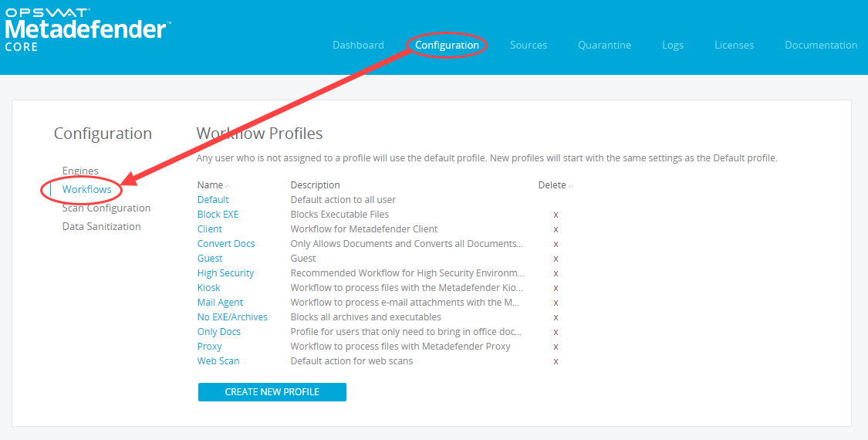The width and height of the screenshot is (868, 440).
Task: Open the Mail Agent profile
Action: pyautogui.click(x=221, y=303)
